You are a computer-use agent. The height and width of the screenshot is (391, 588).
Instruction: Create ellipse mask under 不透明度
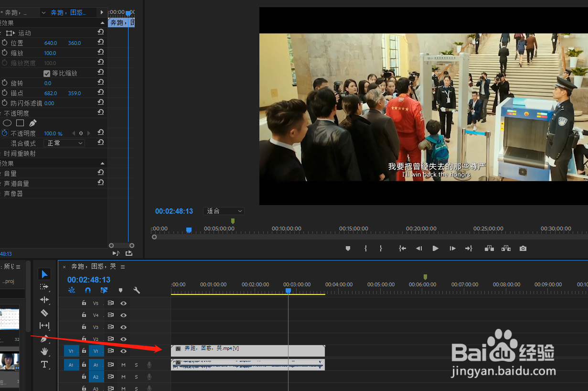click(x=7, y=123)
